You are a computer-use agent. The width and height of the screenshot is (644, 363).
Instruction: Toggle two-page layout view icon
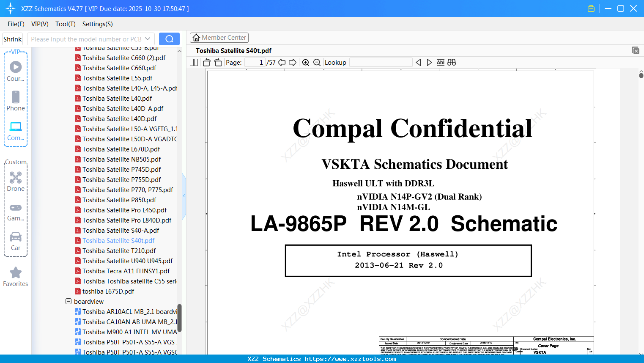(194, 63)
